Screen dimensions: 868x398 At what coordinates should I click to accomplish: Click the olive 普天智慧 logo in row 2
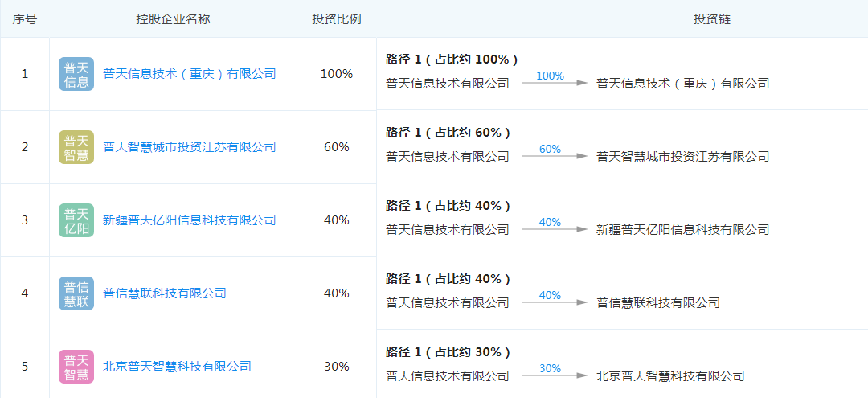(76, 147)
